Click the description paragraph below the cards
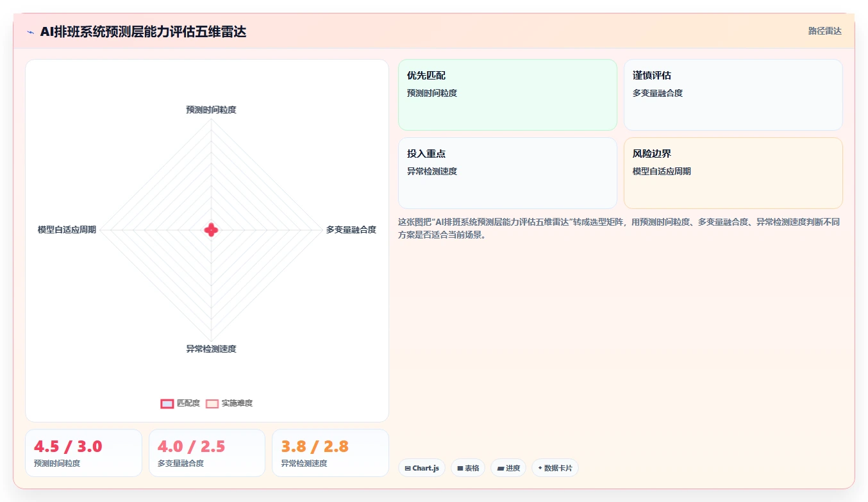 pyautogui.click(x=619, y=228)
